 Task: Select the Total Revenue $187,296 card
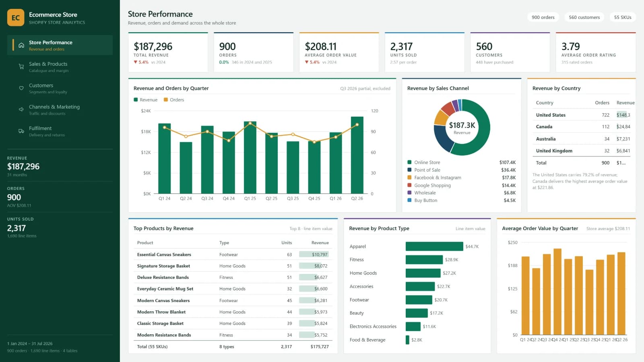click(x=168, y=52)
